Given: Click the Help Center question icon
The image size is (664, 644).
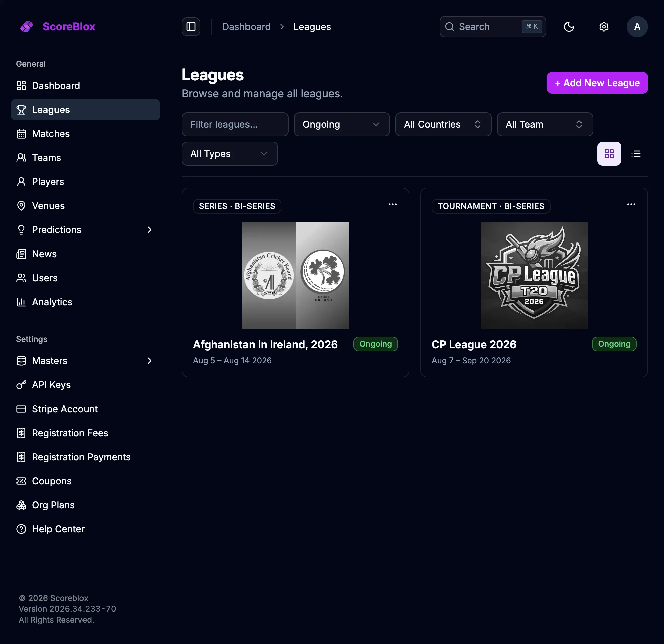Looking at the screenshot, I should pos(21,529).
